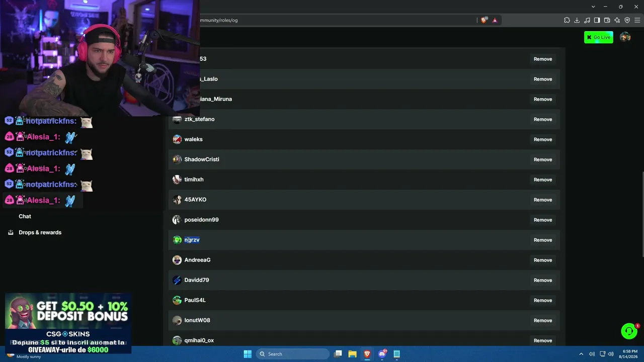Viewport: 644px width, 362px height.
Task: Toggle the browser sidebar panel icon
Action: click(597, 20)
